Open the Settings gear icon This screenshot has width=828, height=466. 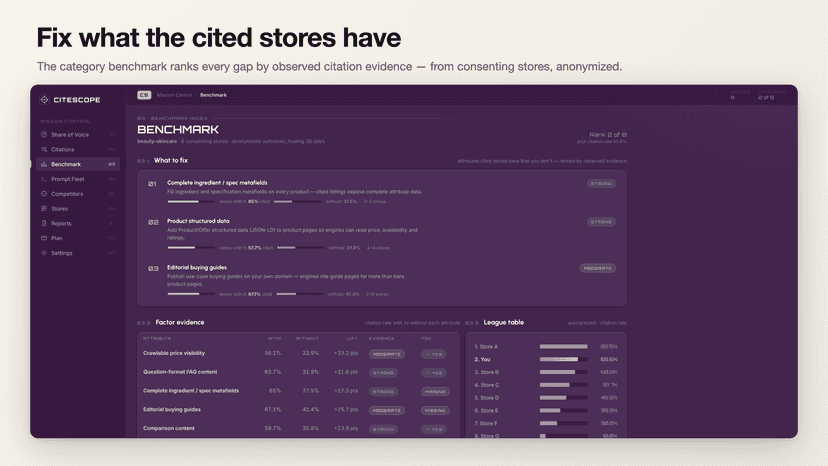(44, 253)
